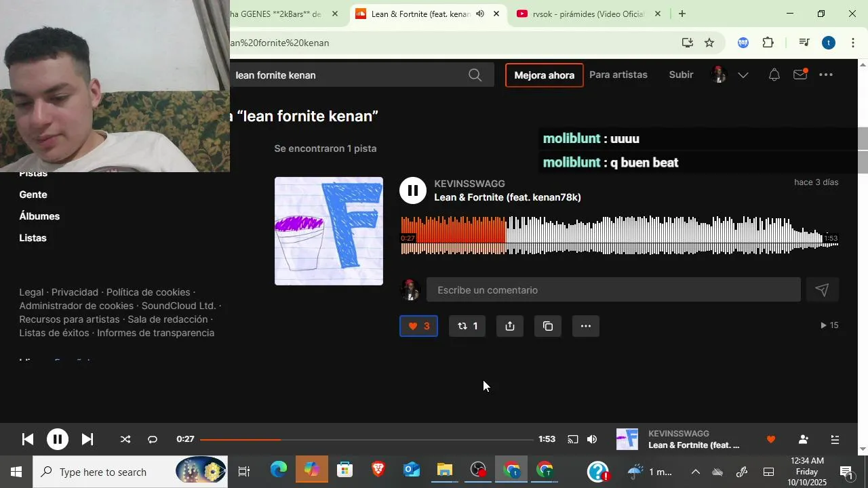Open the header more-options dots
This screenshot has width=868, height=488.
(x=826, y=75)
